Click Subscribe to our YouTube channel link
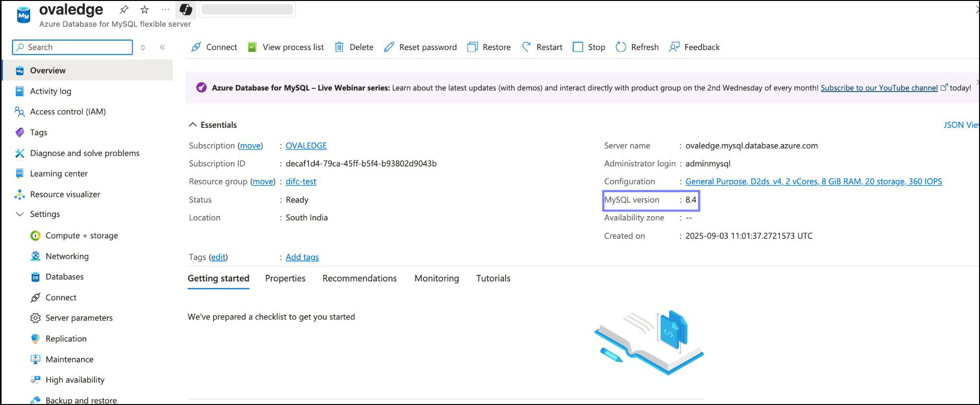 879,88
